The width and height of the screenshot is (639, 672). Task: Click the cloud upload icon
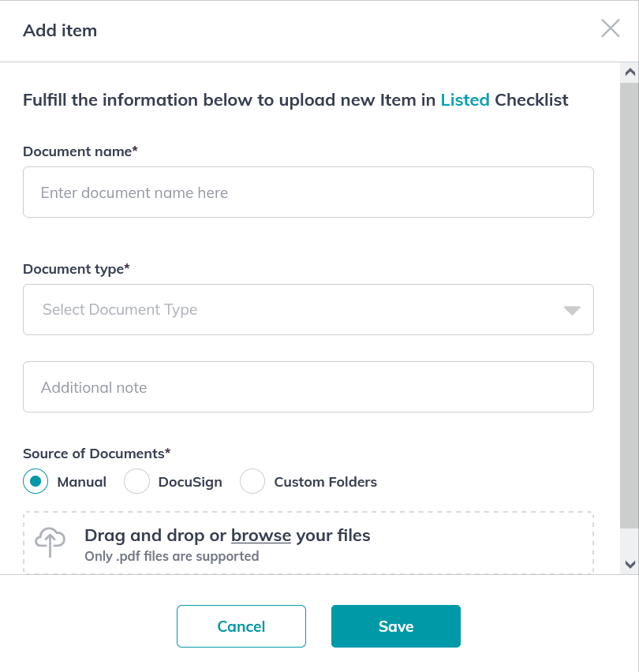click(x=50, y=542)
